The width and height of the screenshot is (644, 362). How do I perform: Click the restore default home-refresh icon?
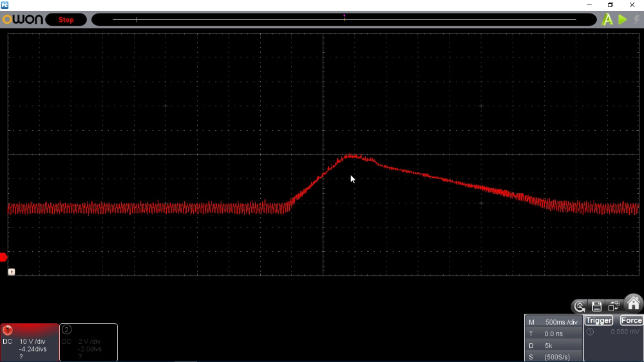tap(580, 306)
